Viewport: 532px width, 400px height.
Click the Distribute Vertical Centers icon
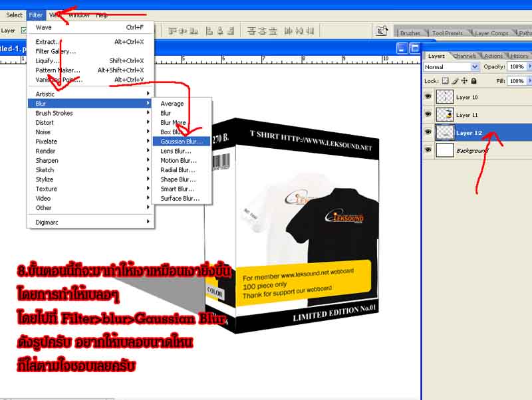pyautogui.click(x=262, y=31)
